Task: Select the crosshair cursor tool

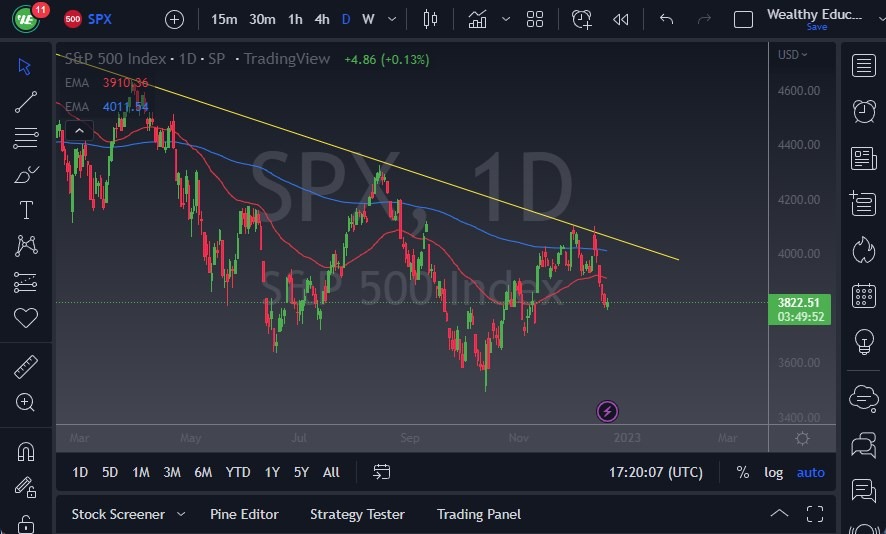Action: coord(26,66)
